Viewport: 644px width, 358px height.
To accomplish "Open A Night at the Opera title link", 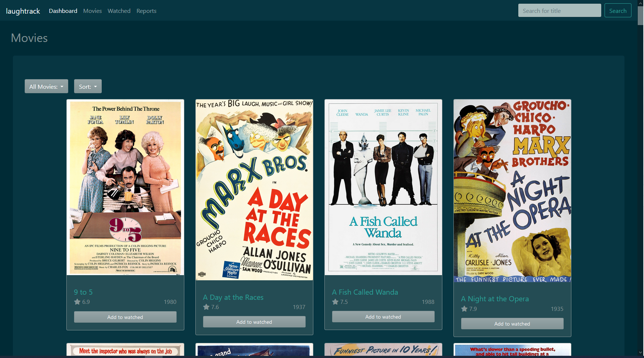I will tap(495, 299).
